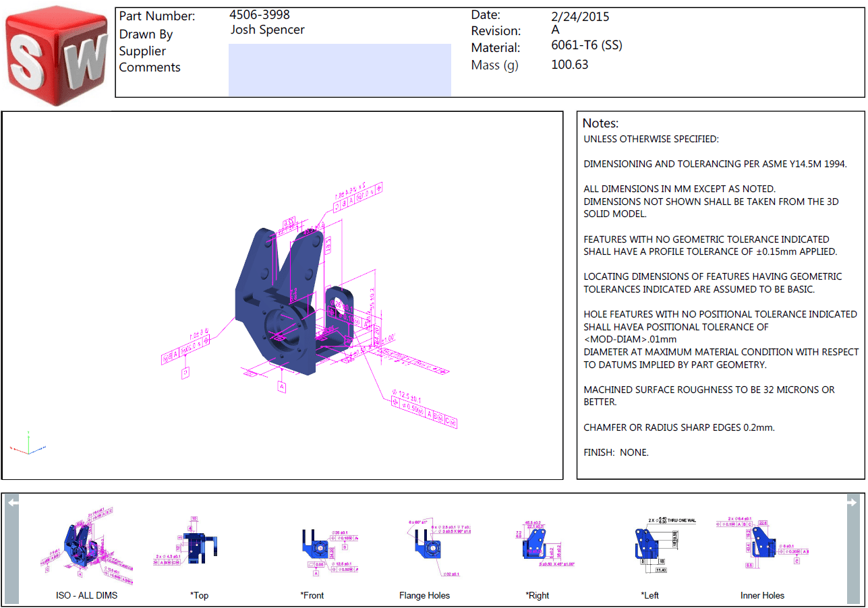Click the material value 6061-T6 (SS)
This screenshot has width=868, height=608.
tap(586, 46)
